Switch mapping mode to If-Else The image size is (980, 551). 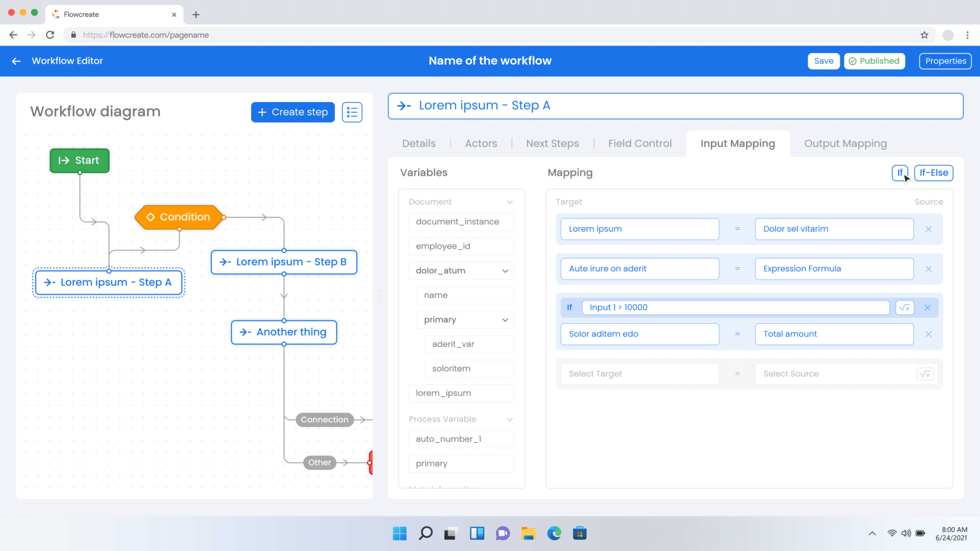point(934,172)
